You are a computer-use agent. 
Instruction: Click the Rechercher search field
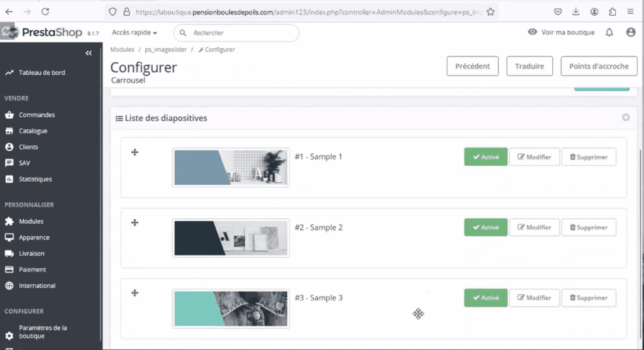[x=236, y=33]
